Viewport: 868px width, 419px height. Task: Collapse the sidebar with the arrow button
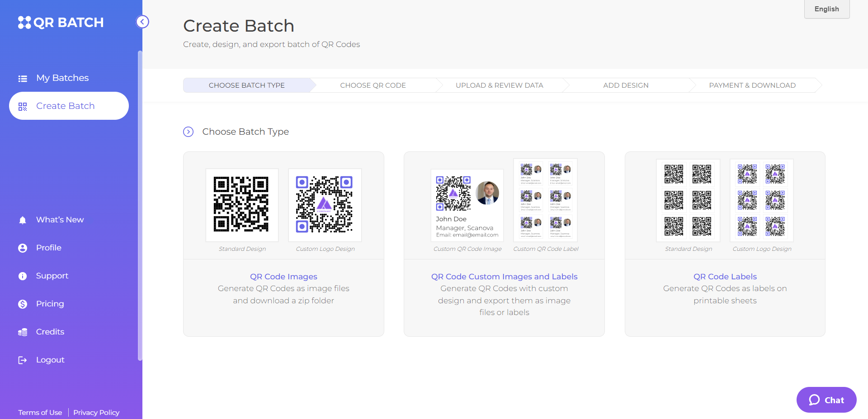click(142, 22)
